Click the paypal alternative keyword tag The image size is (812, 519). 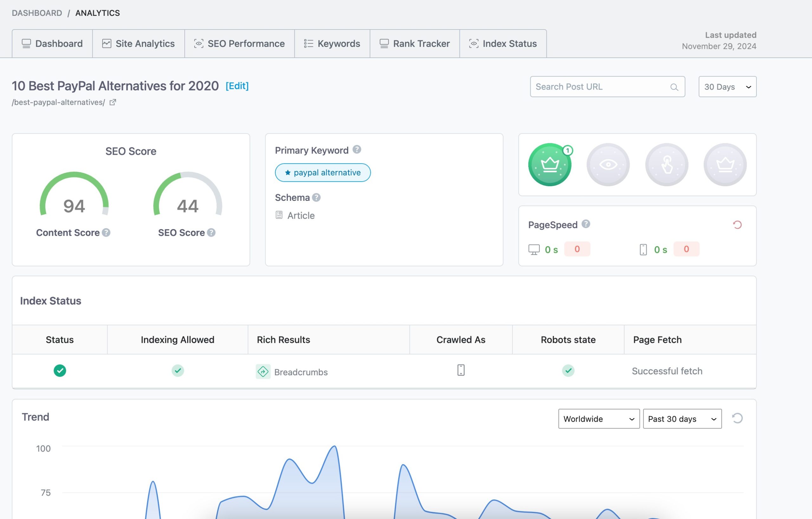pos(323,172)
